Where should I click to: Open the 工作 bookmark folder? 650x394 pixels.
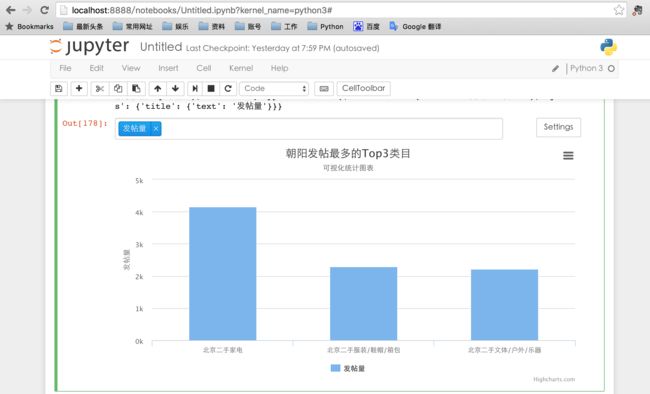click(284, 27)
